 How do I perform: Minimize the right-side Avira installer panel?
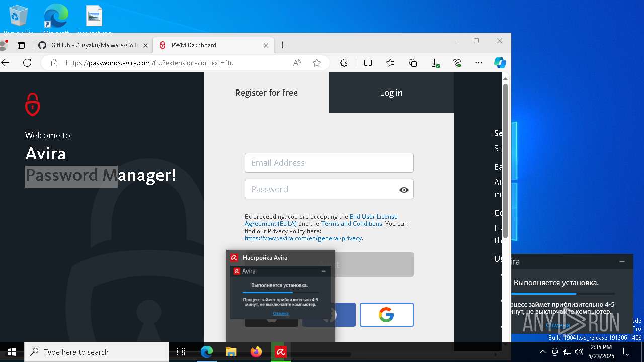(622, 261)
